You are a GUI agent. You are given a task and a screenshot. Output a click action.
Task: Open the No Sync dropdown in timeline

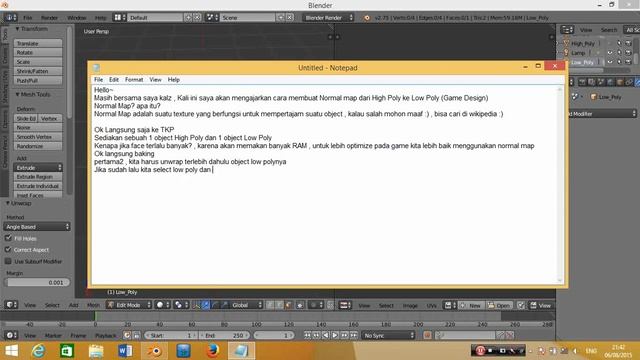(388, 335)
